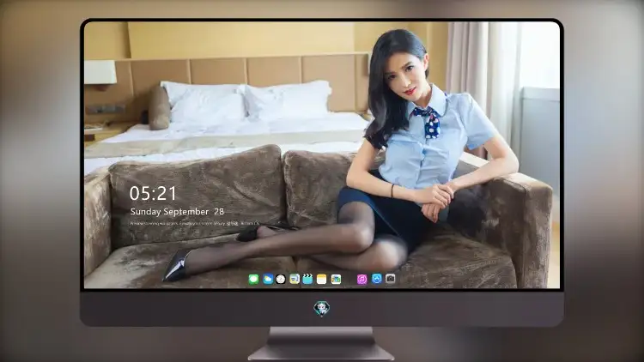Screen dimensions: 644x362
Task: Open the Weather app in the dock
Action: pos(268,279)
